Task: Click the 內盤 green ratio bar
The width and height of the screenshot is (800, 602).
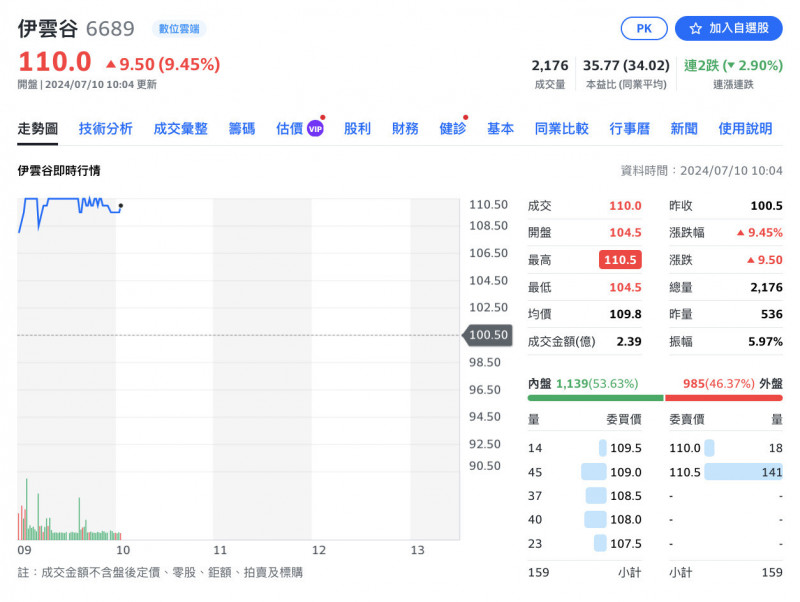Action: tap(595, 398)
